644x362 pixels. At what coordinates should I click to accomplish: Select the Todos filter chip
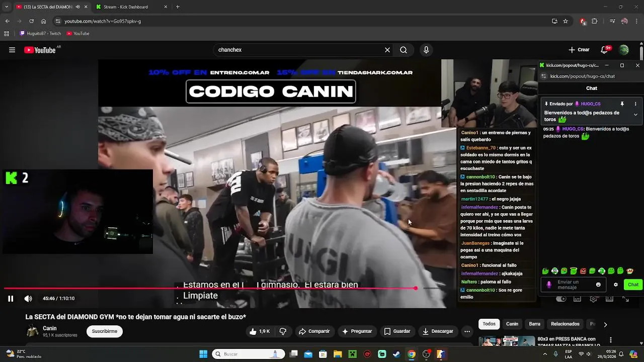point(489,324)
